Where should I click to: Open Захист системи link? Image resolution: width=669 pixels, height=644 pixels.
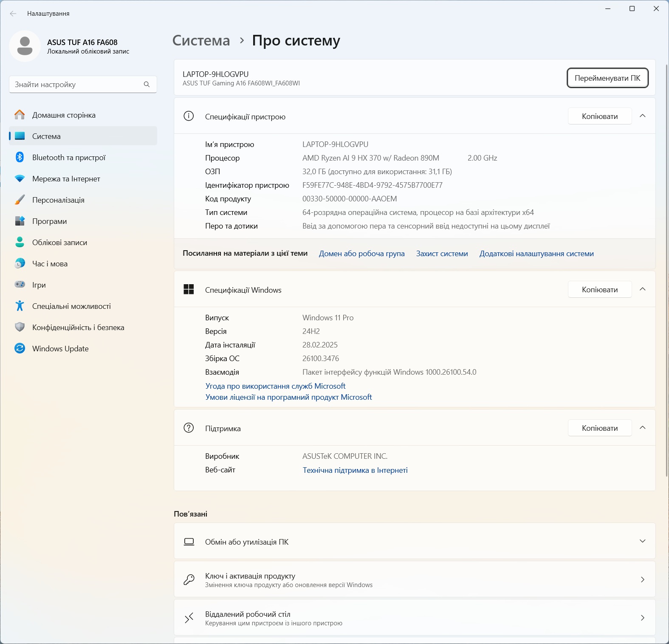coord(442,254)
